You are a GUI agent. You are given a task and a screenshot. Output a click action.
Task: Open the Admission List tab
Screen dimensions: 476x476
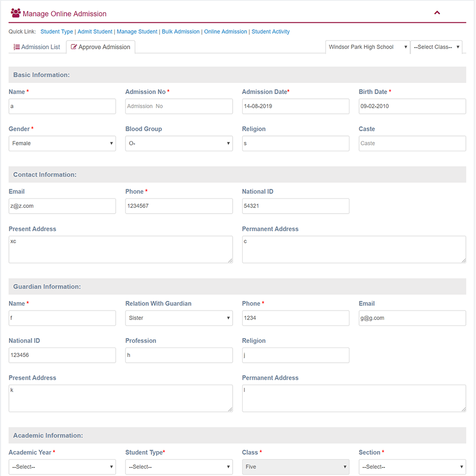pos(37,47)
